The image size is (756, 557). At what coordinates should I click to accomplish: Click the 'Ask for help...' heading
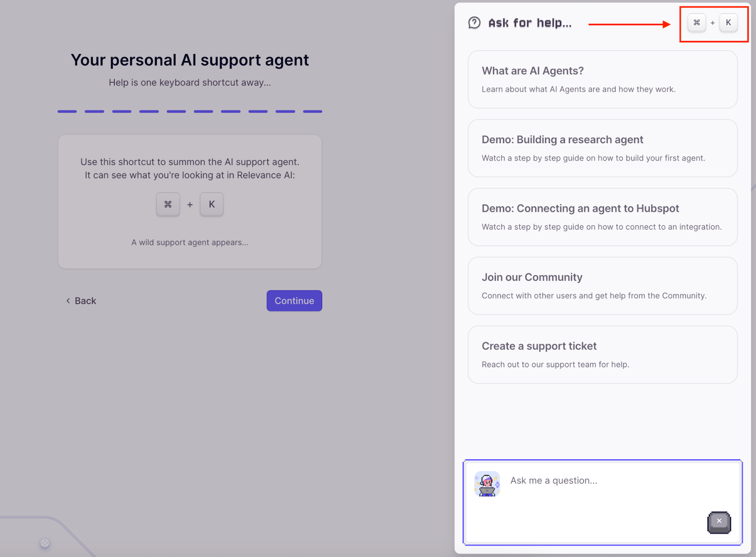(x=529, y=22)
